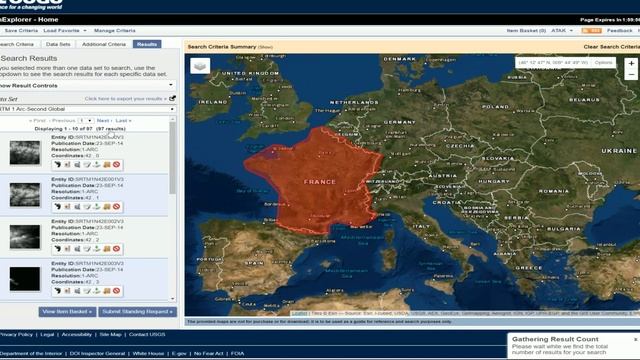Image resolution: width=640 pixels, height=360 pixels.
Task: Show browse overlay for entity SRTM1N42E001V3
Action: (67, 207)
